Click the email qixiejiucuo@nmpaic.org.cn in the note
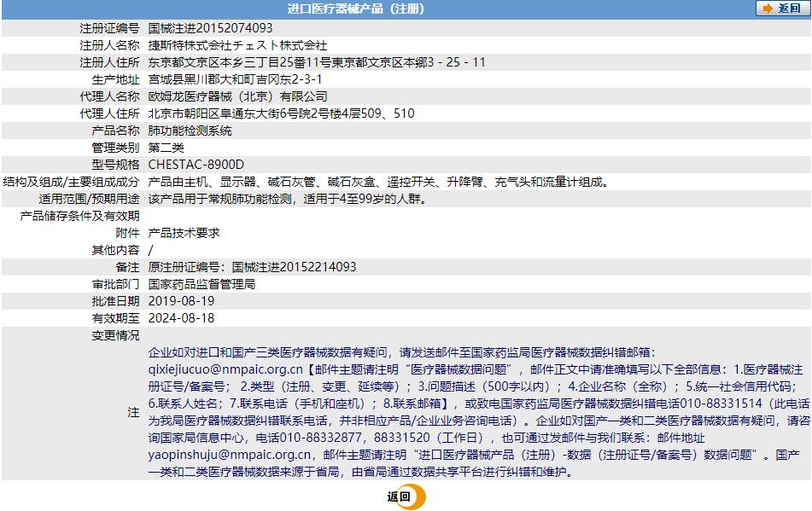 [x=225, y=369]
